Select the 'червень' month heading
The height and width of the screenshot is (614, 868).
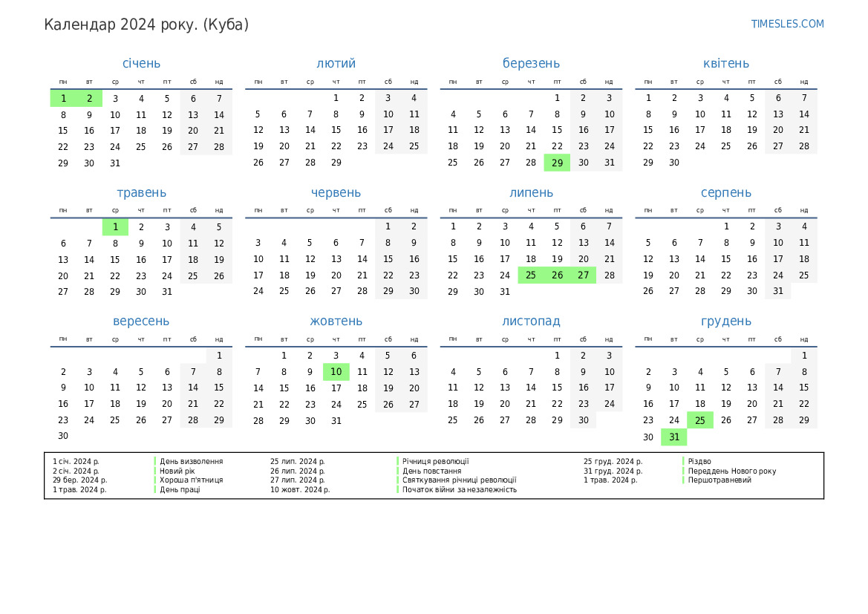point(336,193)
